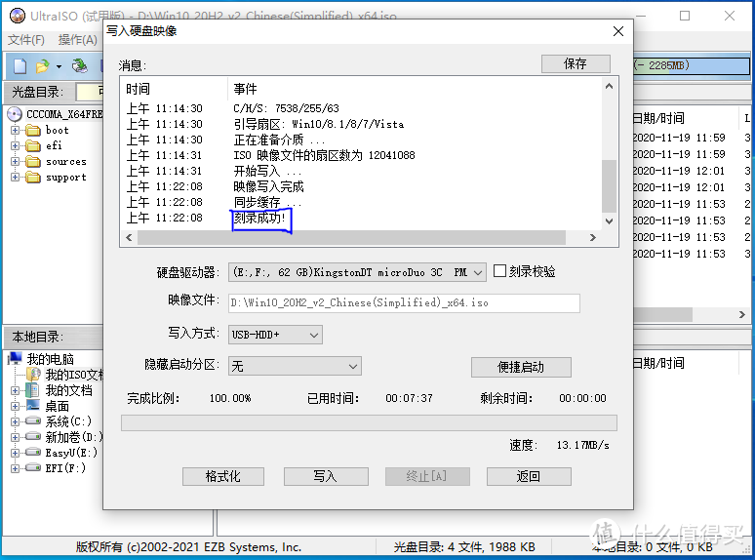The width and height of the screenshot is (755, 560).
Task: Click the 我的文档 documents icon
Action: pos(33,390)
